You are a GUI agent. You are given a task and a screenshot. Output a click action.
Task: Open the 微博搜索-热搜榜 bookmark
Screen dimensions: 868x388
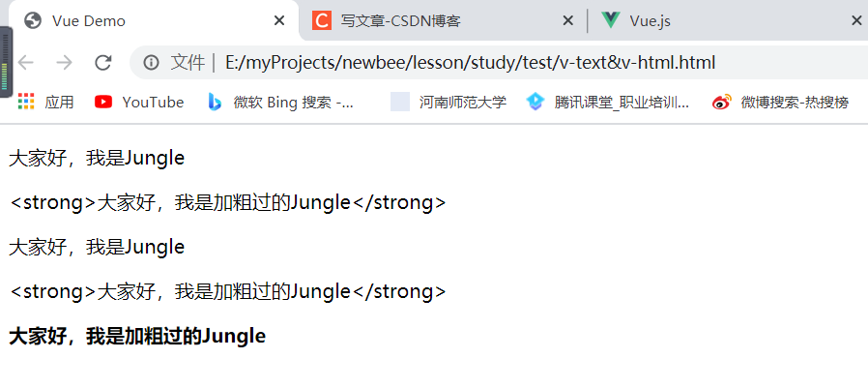pos(781,102)
